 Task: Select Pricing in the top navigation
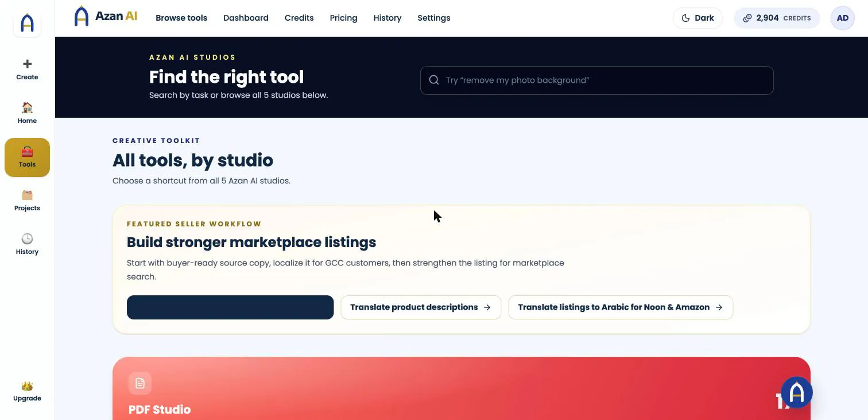click(x=343, y=18)
